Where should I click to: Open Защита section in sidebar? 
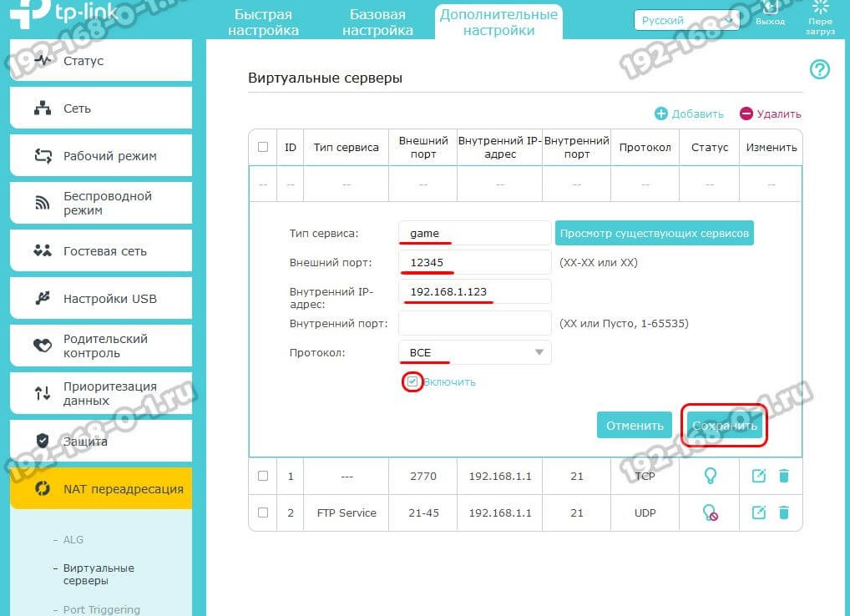pyautogui.click(x=101, y=441)
